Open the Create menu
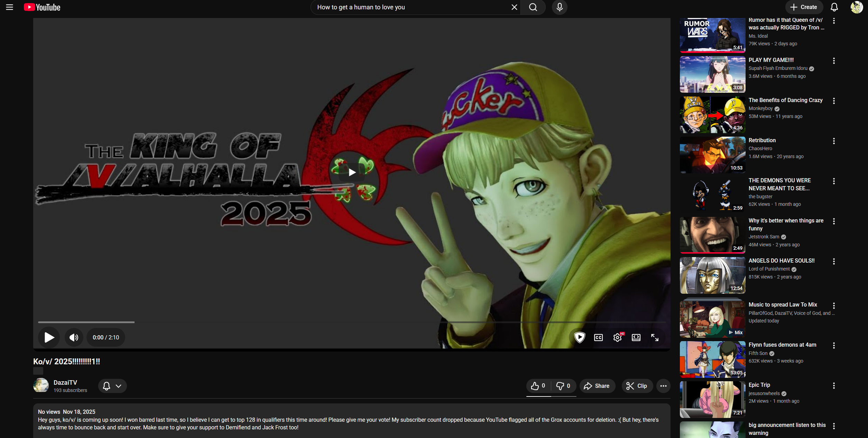 804,7
